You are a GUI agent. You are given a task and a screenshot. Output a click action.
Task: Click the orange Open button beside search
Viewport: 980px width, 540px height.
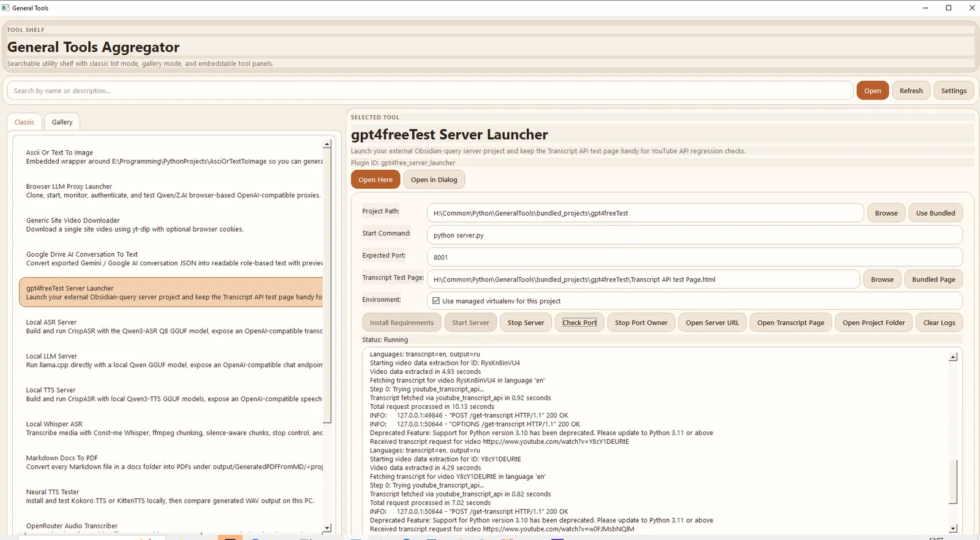coord(872,91)
